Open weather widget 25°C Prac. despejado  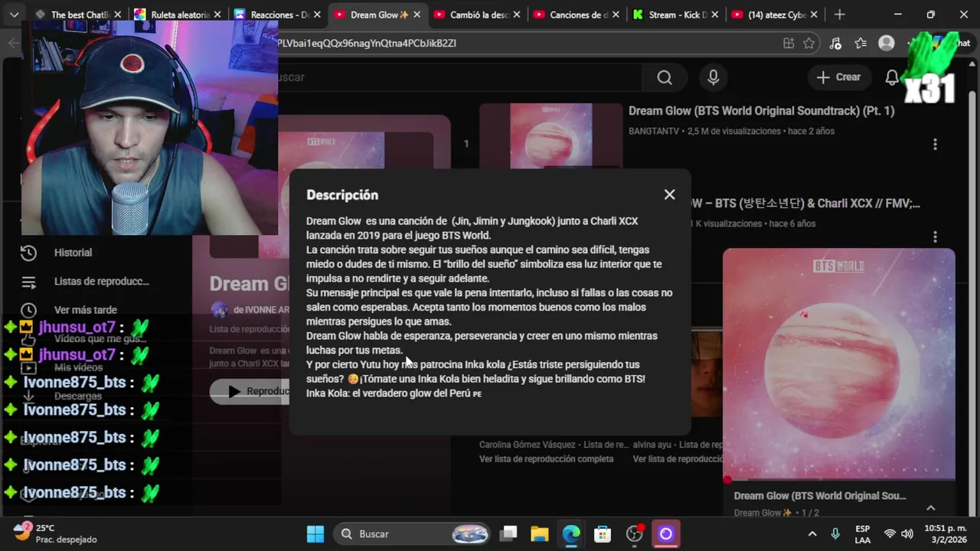pos(56,533)
